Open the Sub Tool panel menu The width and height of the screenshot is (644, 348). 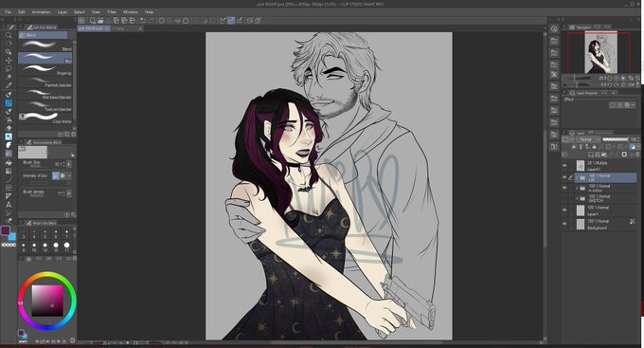pos(21,27)
